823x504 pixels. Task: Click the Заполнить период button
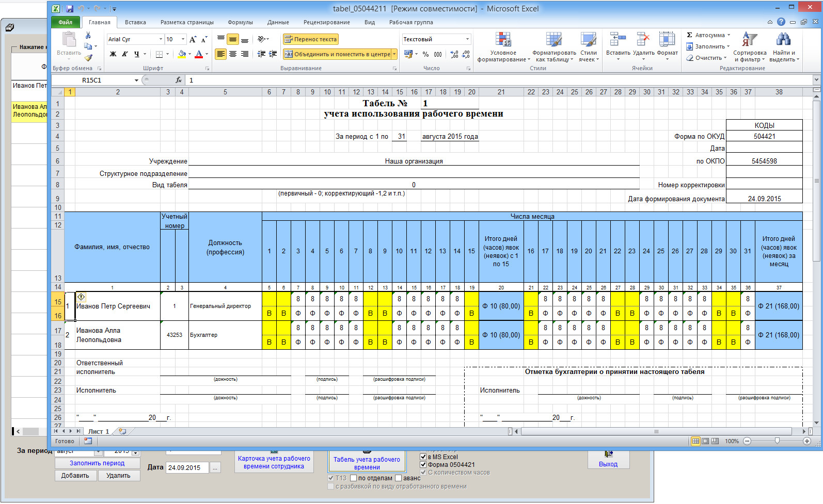coord(97,463)
